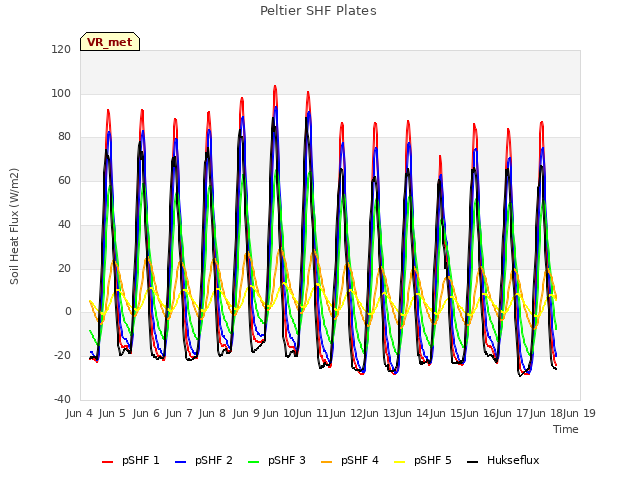
Task: Click the Jun 4 x-axis label
Action: coord(79,413)
